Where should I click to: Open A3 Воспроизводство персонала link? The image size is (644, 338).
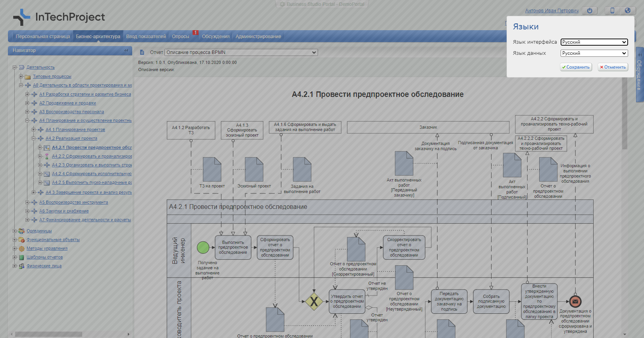[71, 112]
